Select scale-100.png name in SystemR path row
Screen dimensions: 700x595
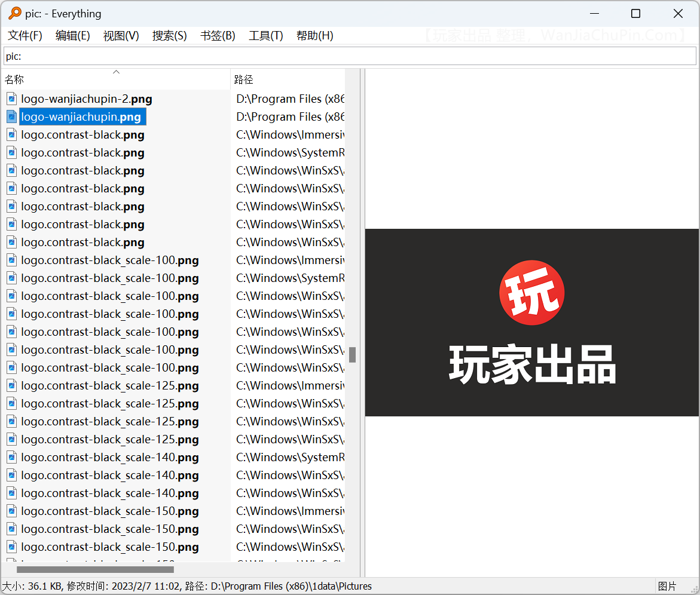point(110,278)
